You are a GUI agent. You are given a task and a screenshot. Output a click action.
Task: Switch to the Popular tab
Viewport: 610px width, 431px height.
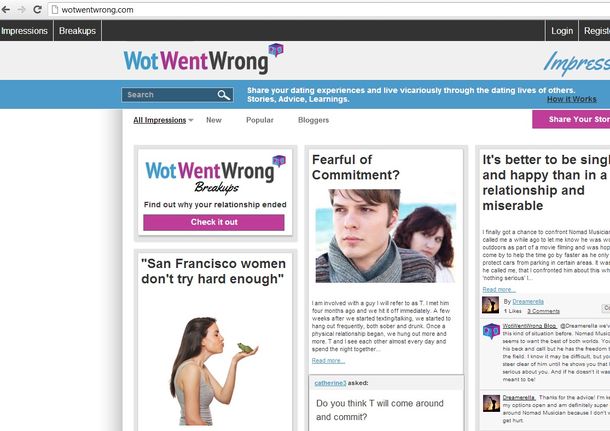click(x=259, y=120)
